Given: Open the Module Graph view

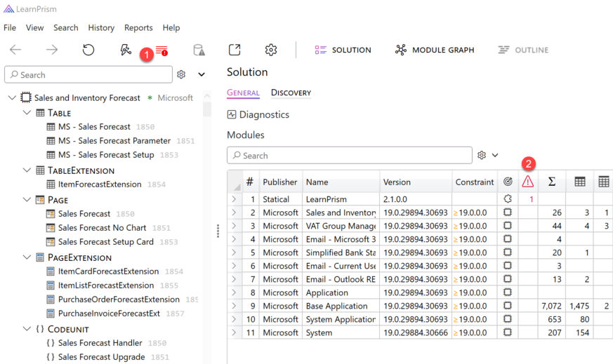Looking at the screenshot, I should [x=435, y=50].
